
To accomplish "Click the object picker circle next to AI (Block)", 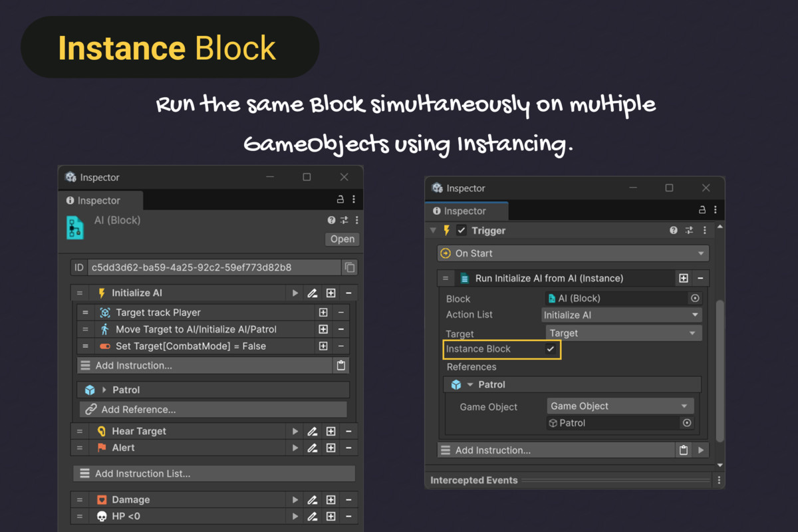I will coord(694,298).
